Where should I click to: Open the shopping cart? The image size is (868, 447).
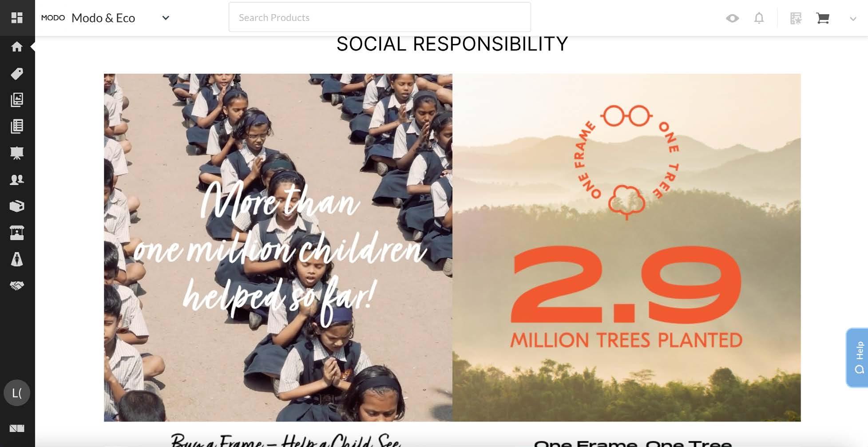tap(823, 18)
